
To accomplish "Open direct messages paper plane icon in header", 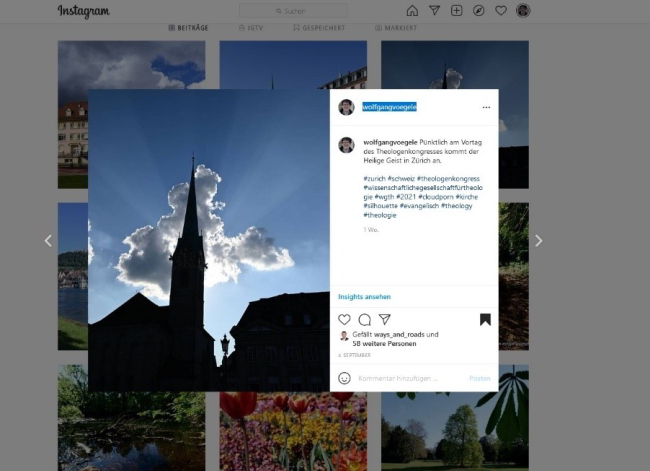I will [434, 10].
